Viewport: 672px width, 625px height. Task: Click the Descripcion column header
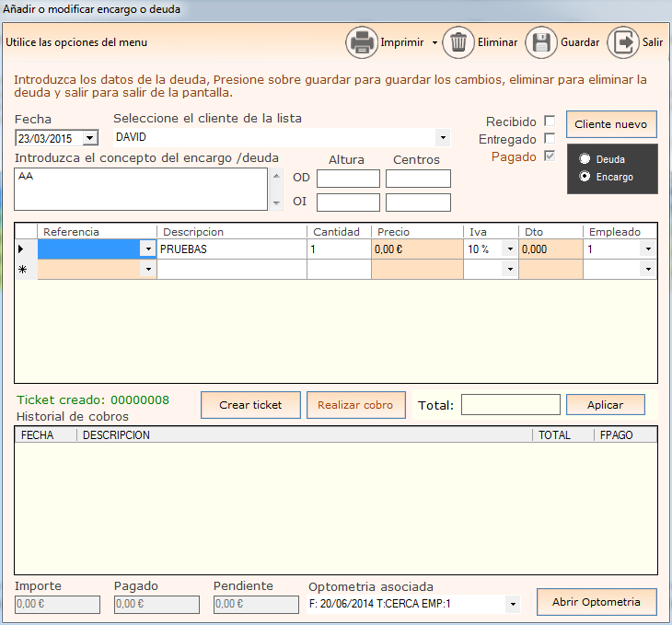point(232,231)
